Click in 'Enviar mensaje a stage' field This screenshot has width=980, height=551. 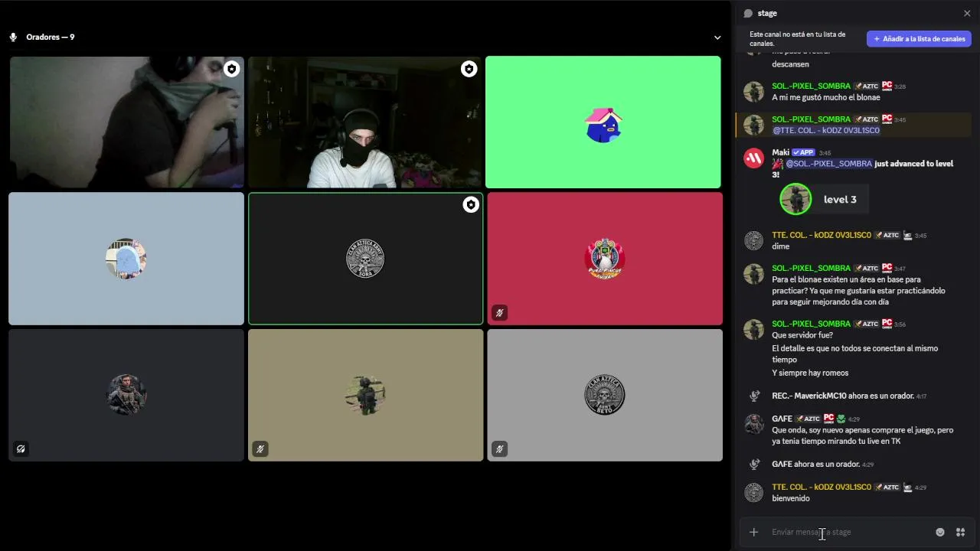pyautogui.click(x=850, y=532)
